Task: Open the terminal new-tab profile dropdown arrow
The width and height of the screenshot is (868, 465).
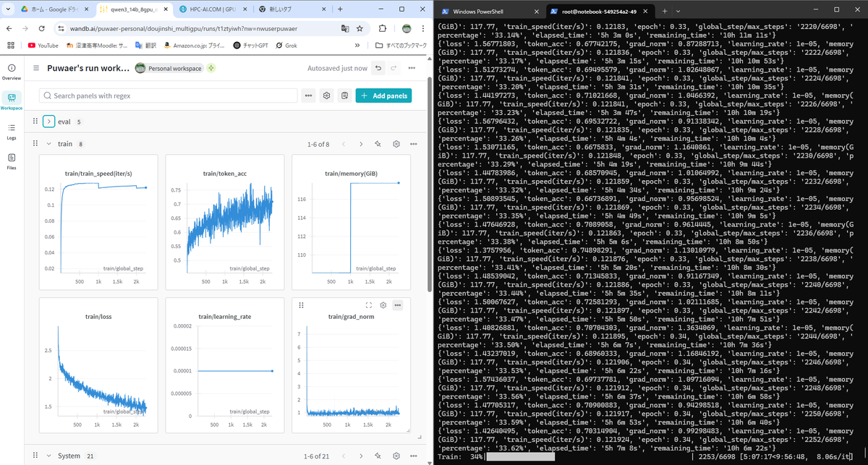Action: click(x=677, y=11)
